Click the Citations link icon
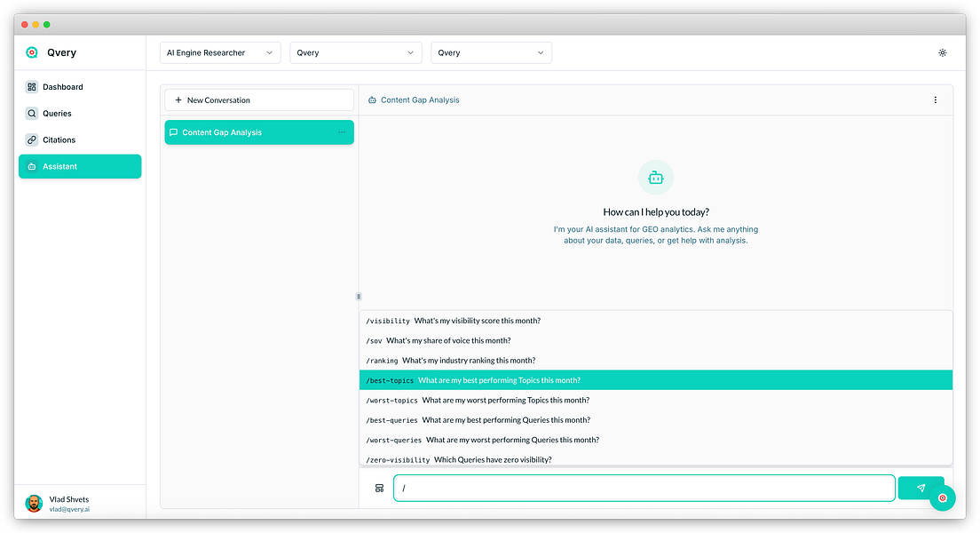The image size is (980, 533). pyautogui.click(x=32, y=140)
